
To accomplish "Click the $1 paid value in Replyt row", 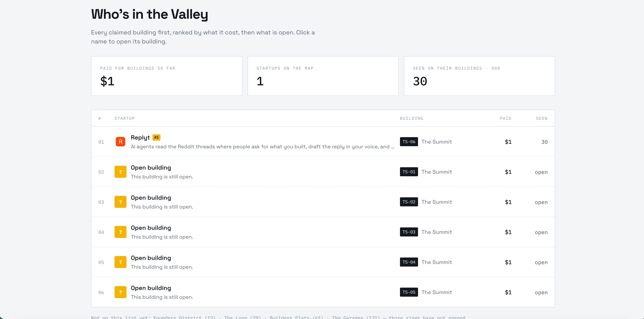I will 508,142.
